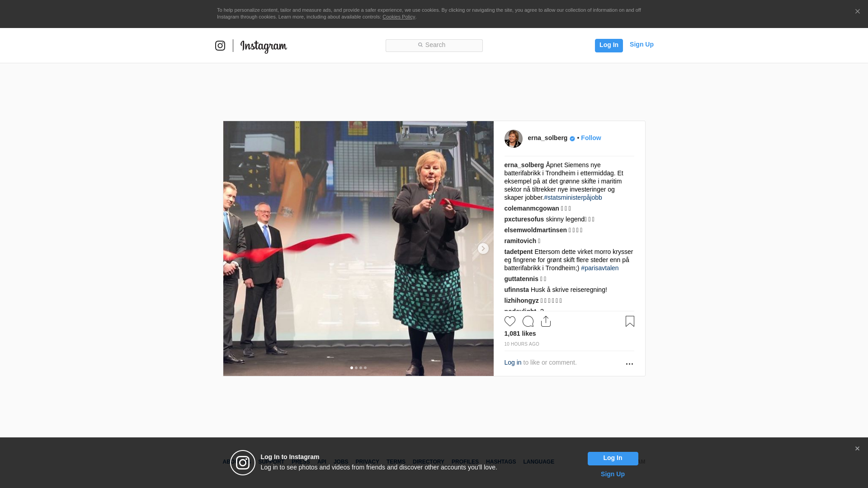Dismiss the cookie notice banner
The image size is (868, 488).
coord(857,11)
